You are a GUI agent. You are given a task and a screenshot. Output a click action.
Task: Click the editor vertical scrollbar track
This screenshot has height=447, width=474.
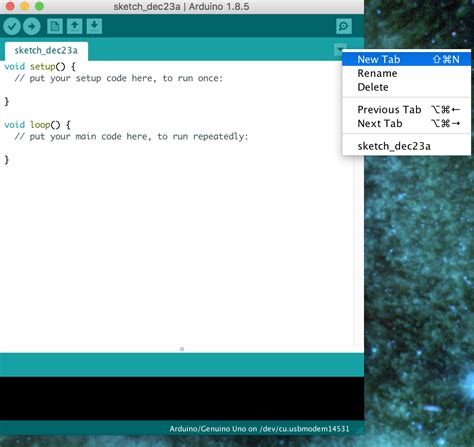tap(359, 250)
